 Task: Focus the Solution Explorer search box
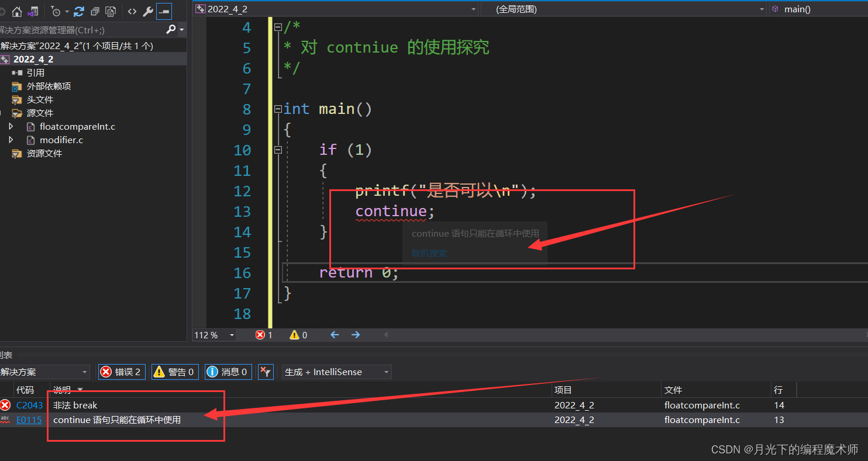tap(82, 30)
